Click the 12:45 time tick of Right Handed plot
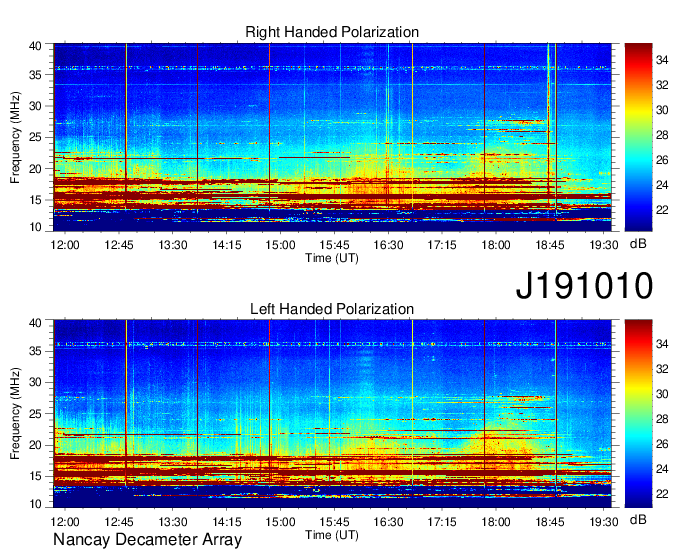This screenshot has height=552, width=680. pyautogui.click(x=119, y=245)
